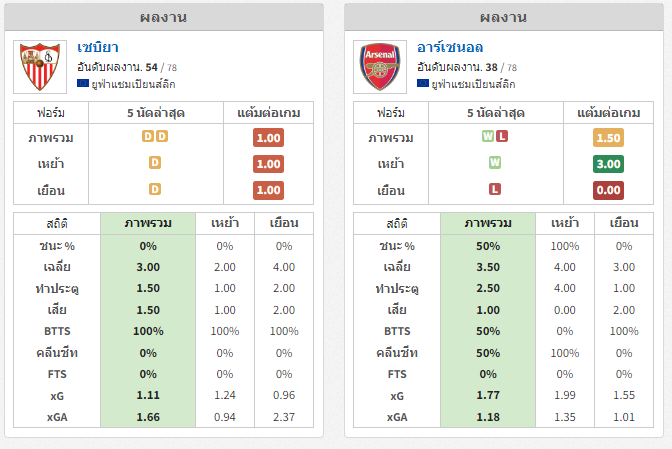Open the เซบิยา team link
The image size is (672, 449).
tap(98, 47)
